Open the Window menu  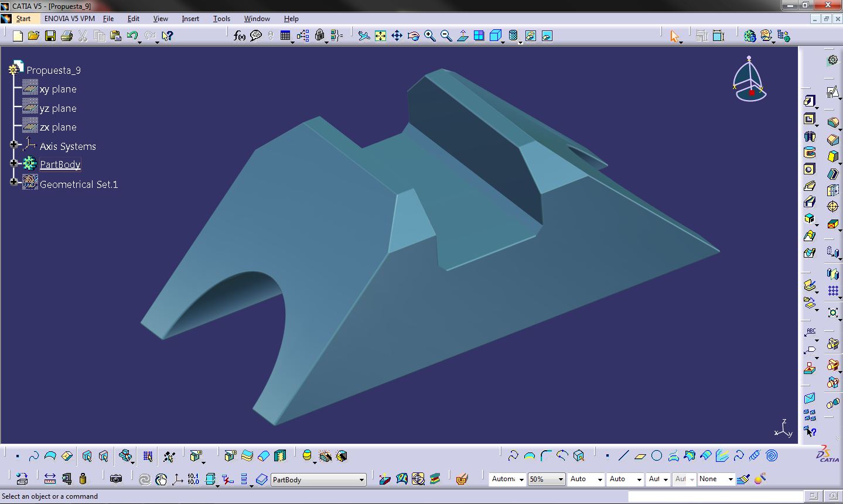click(257, 19)
